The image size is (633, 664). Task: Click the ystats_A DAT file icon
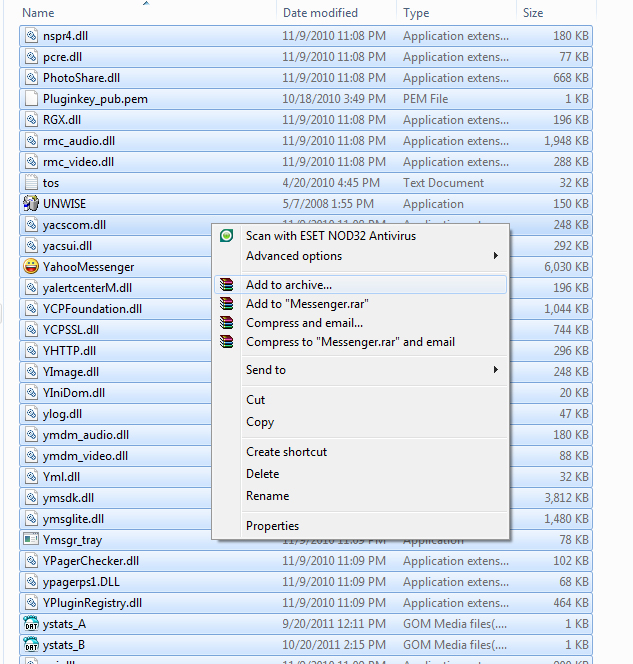[31, 623]
